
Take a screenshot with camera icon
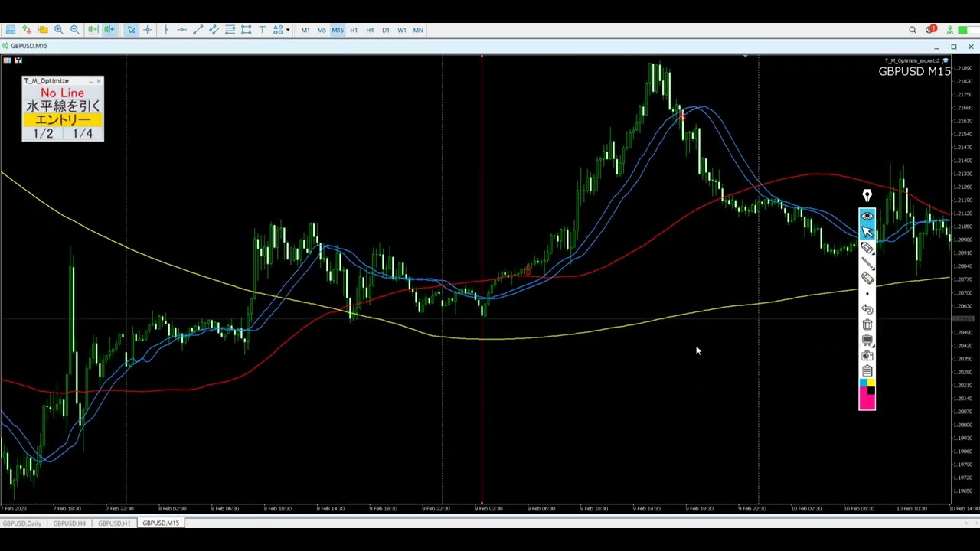point(867,355)
